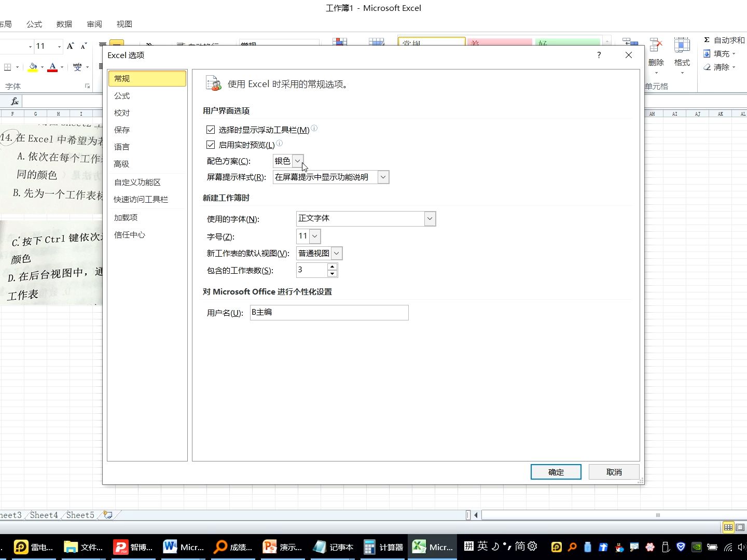Image resolution: width=747 pixels, height=560 pixels.
Task: Expand the Font color dropdown arrow in ribbon
Action: [x=62, y=67]
